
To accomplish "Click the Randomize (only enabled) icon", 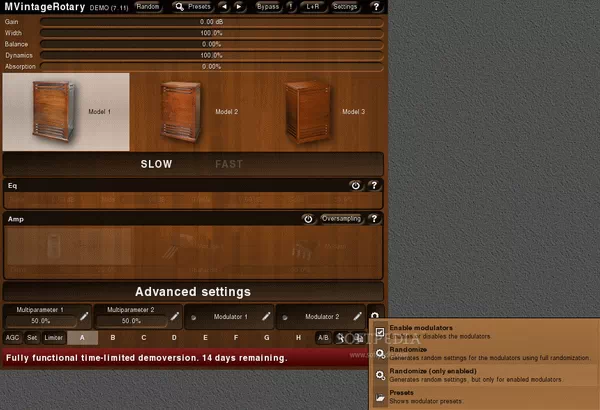I will pos(380,375).
